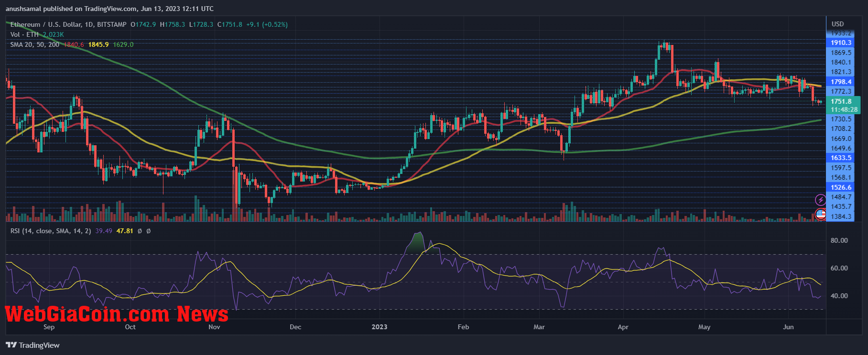This screenshot has height=355, width=868.
Task: Click the close price C1751.8 in header
Action: [x=230, y=24]
